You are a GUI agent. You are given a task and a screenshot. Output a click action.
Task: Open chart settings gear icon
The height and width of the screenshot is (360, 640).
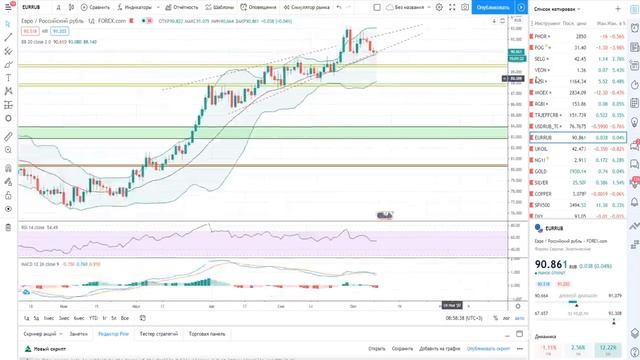(439, 7)
